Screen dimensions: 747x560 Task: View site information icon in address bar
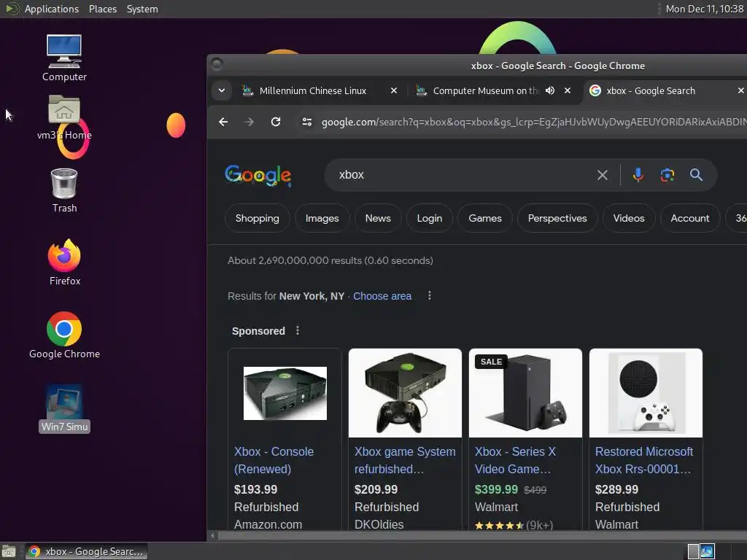tap(307, 122)
